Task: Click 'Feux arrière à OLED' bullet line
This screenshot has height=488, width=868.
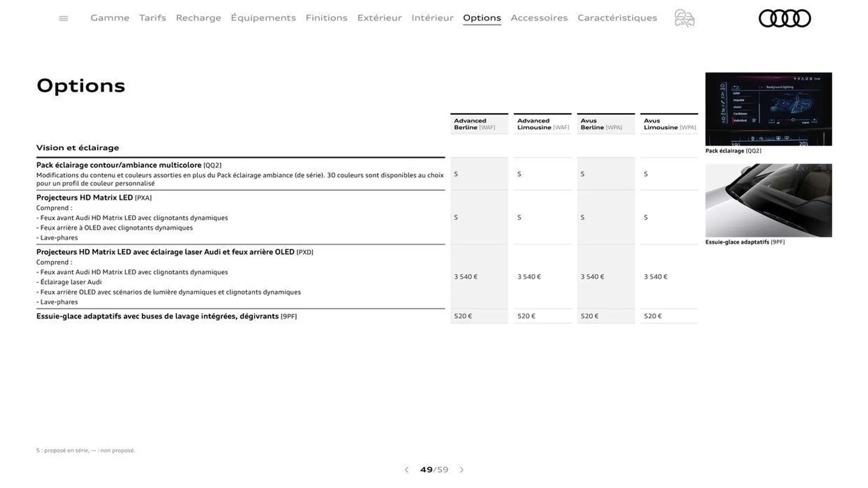Action: pos(114,228)
